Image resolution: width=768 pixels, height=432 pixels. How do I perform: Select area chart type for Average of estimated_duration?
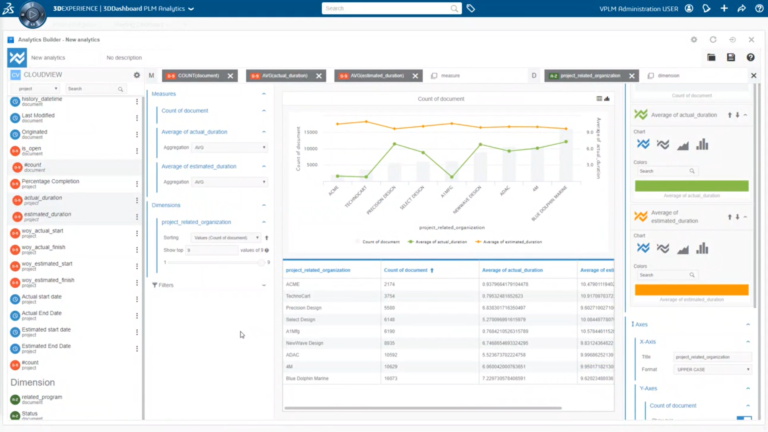[682, 249]
